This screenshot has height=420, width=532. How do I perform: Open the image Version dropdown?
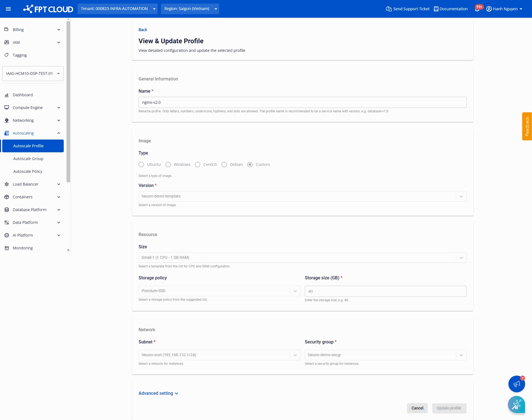pos(302,196)
